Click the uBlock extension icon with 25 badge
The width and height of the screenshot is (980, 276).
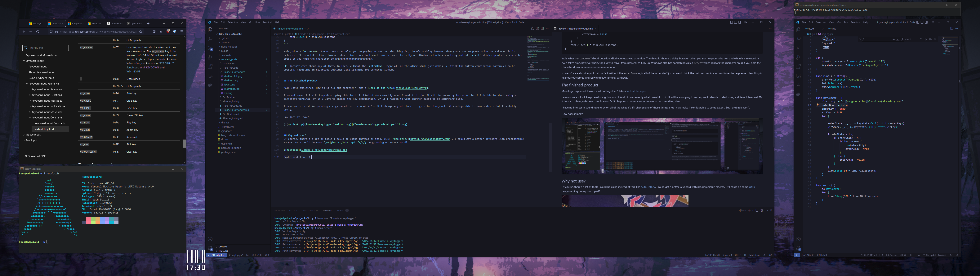(168, 31)
